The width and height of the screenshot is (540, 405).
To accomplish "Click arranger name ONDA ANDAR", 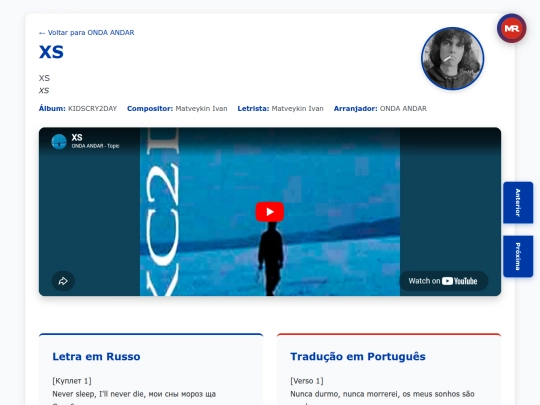I will pos(403,108).
